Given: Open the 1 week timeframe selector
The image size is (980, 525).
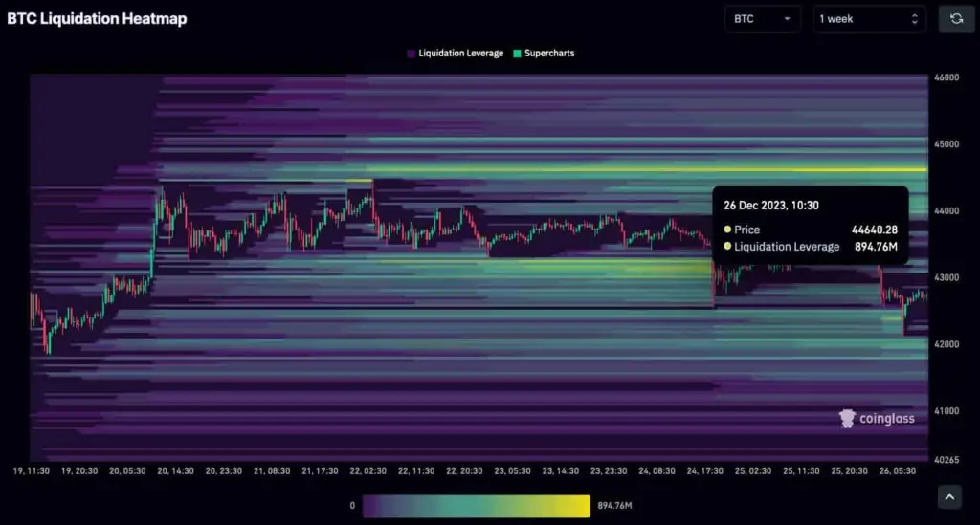Looking at the screenshot, I should pyautogui.click(x=869, y=19).
